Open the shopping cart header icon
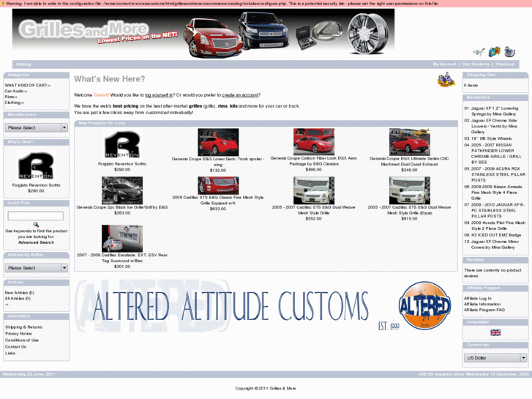 [495, 52]
